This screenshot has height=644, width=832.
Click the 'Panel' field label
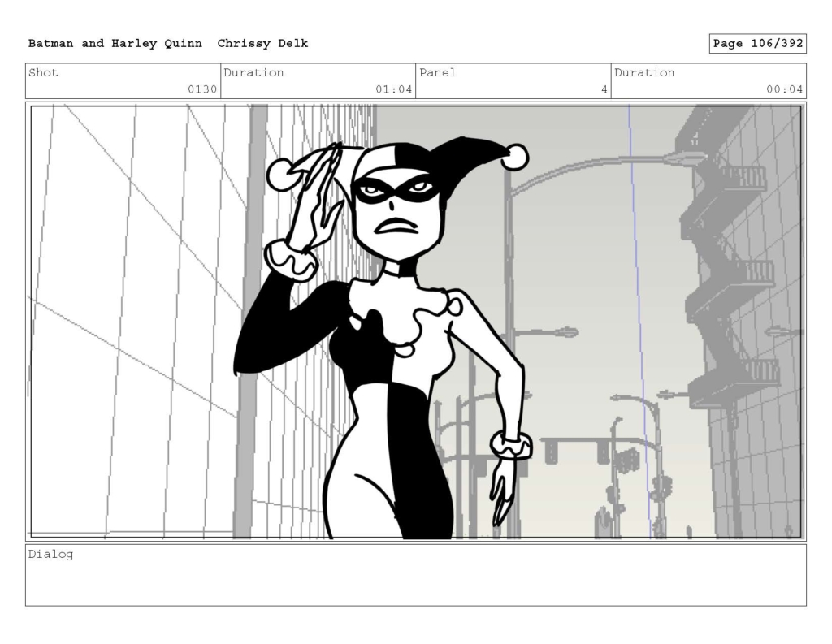[438, 72]
